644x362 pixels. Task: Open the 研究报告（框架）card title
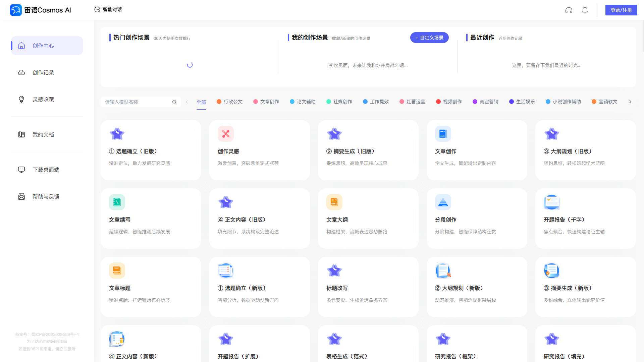point(455,356)
